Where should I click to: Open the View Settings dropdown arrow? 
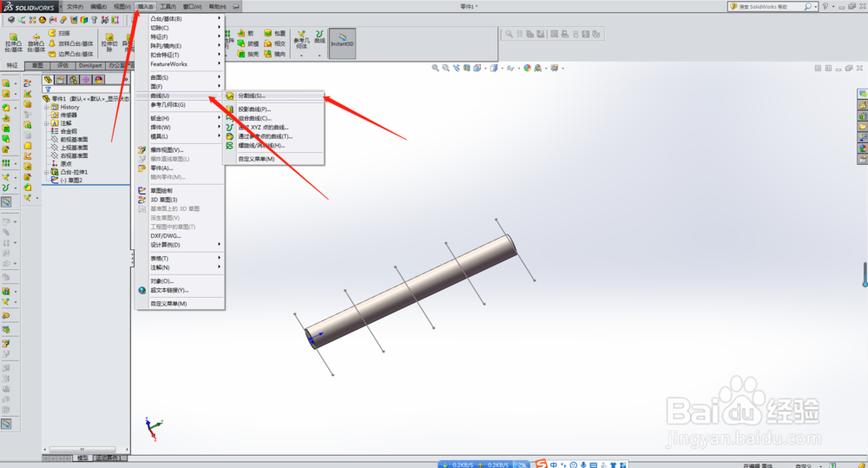click(562, 69)
